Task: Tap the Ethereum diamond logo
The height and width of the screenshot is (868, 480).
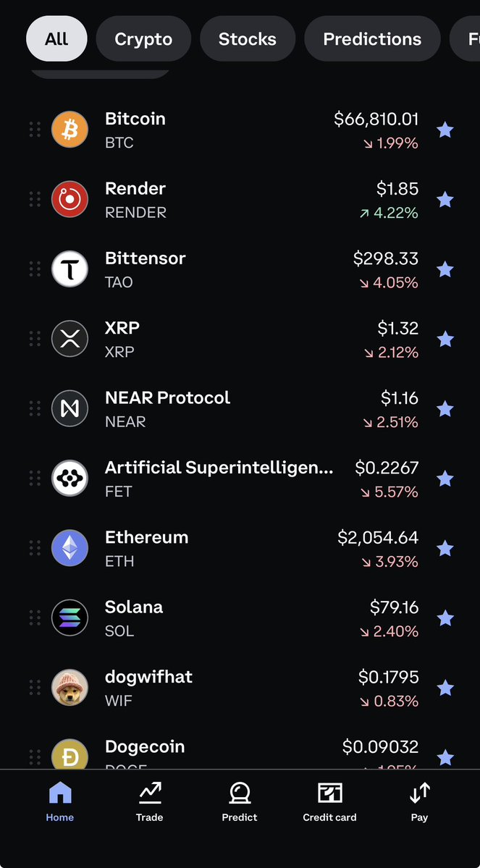Action: click(x=70, y=548)
